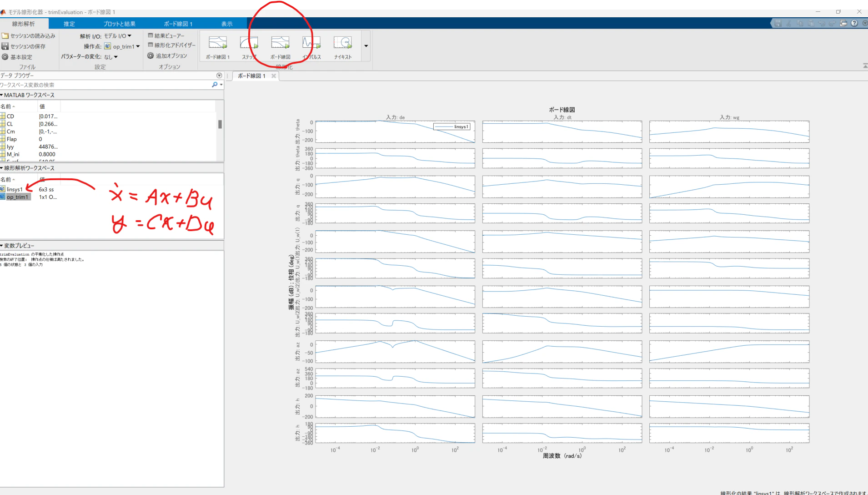Select the ボード線図 1 document tab
The width and height of the screenshot is (868, 495).
(252, 76)
